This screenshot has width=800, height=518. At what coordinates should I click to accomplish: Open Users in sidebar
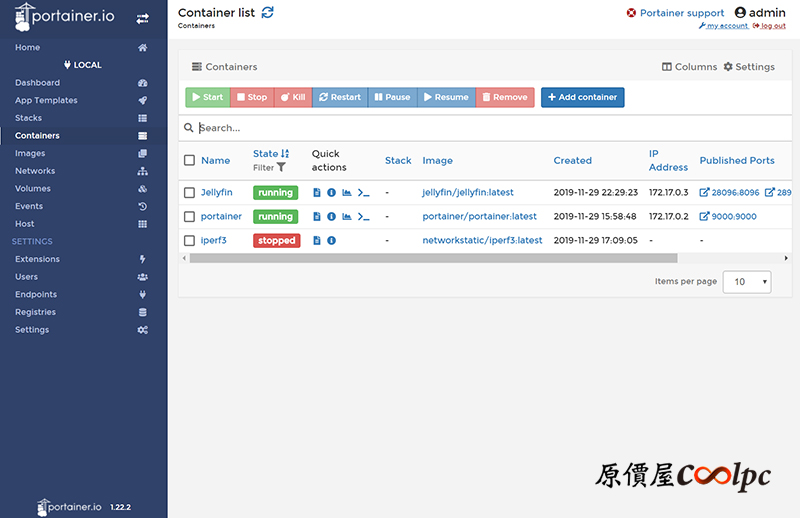(84, 277)
